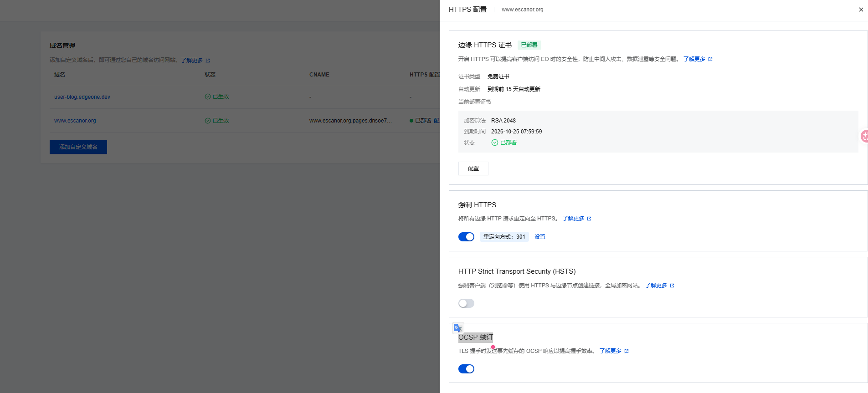Click the CNAME value www.escanor.org.pages.dnsoe7…
Viewport: 868px width, 393px height.
coord(350,121)
